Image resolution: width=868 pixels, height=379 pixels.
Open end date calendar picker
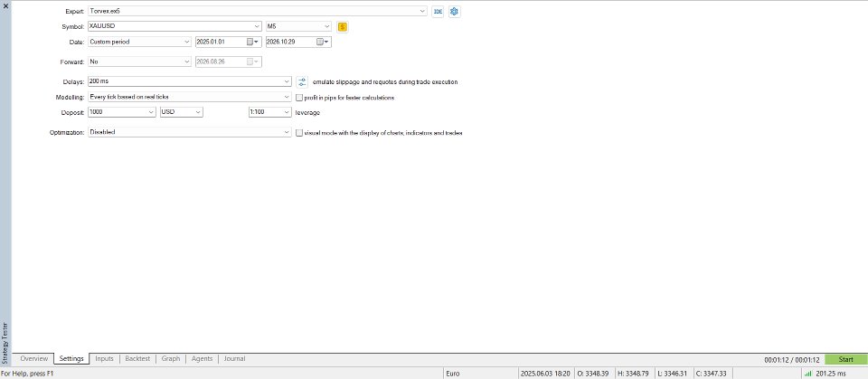323,42
